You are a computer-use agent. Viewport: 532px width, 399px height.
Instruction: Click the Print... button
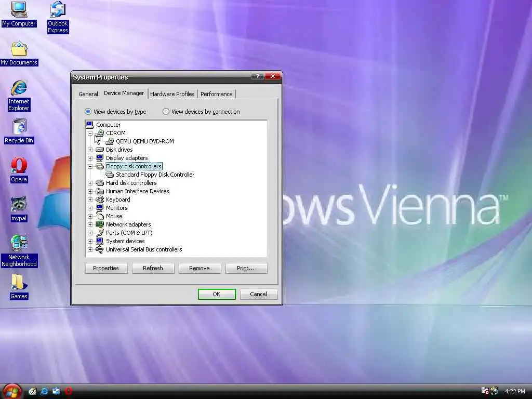(246, 268)
